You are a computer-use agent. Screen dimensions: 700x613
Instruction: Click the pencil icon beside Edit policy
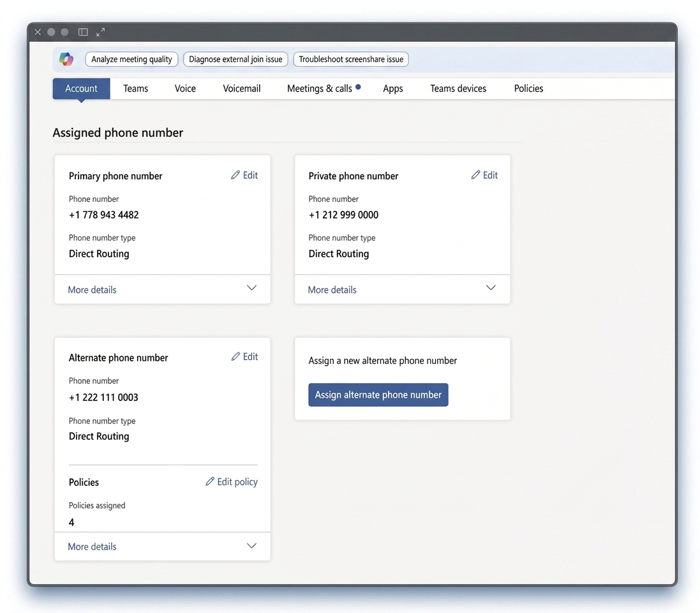pos(210,481)
